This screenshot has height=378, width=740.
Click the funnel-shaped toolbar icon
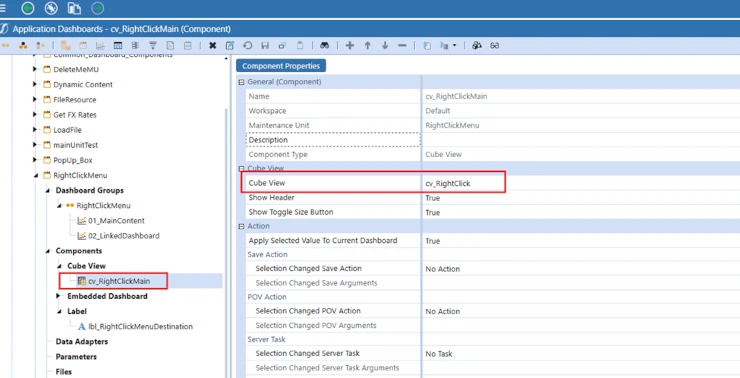click(x=153, y=46)
